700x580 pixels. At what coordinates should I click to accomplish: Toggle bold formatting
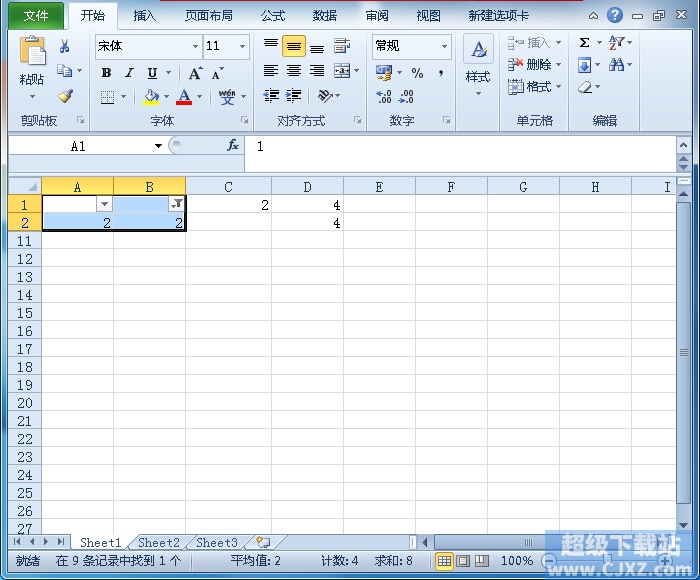tap(106, 73)
